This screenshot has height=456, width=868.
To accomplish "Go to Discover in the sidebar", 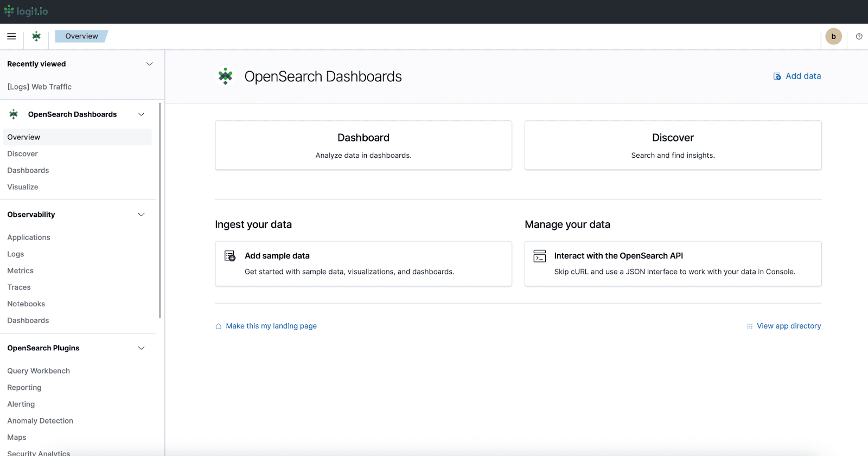I will (22, 154).
